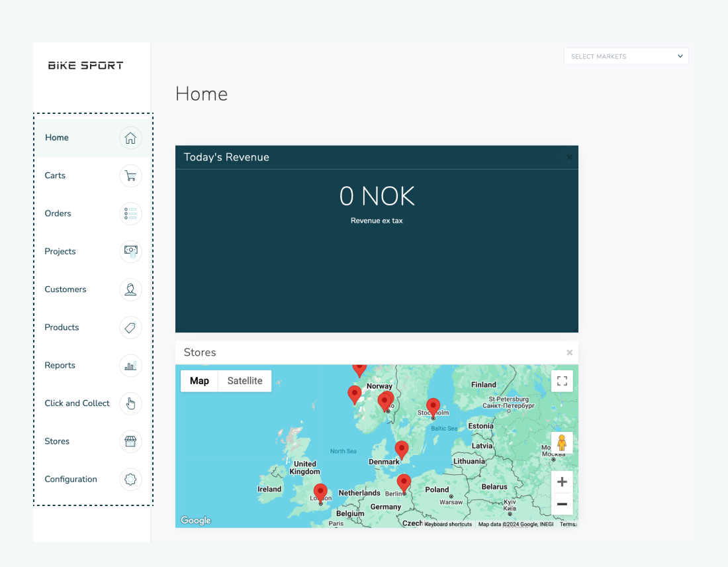This screenshot has width=728, height=567.
Task: Select the Customers person icon
Action: tap(130, 289)
